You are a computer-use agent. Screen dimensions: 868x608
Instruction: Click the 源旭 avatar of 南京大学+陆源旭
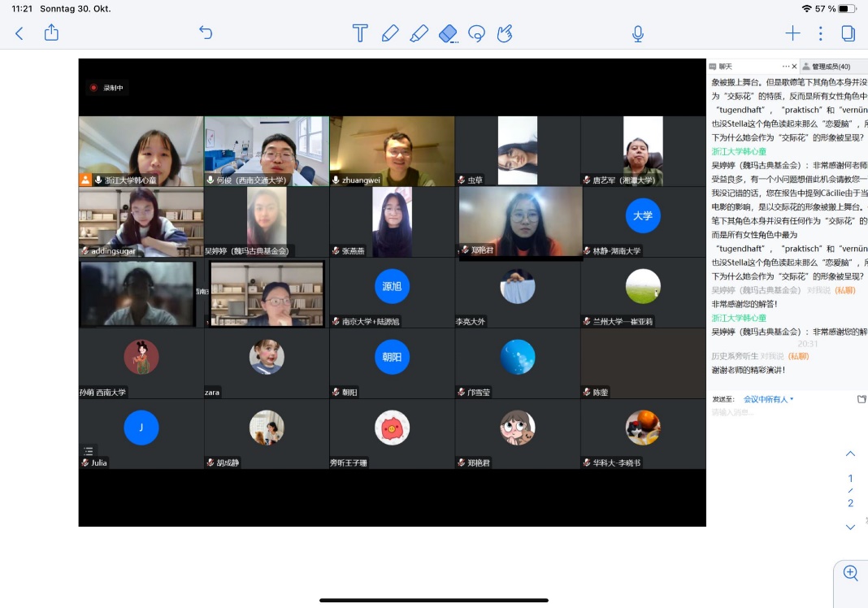392,286
